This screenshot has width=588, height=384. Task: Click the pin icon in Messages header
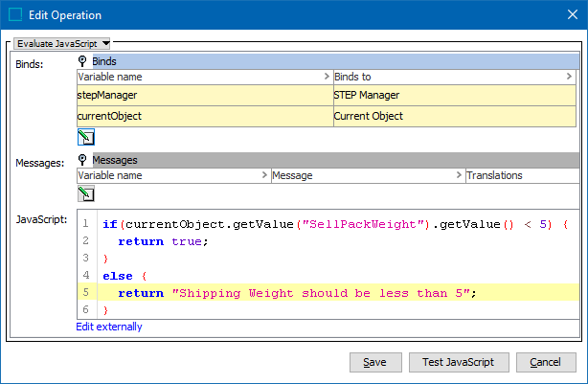[x=83, y=160]
